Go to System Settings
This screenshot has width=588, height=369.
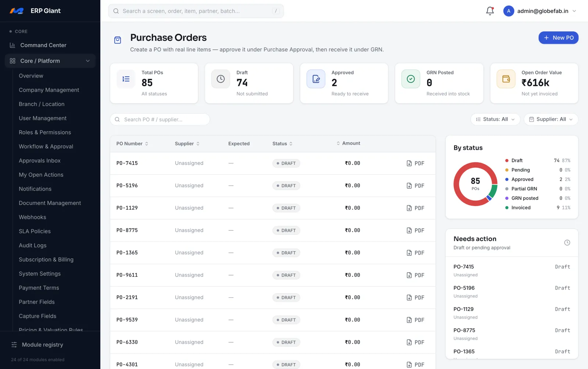(40, 274)
